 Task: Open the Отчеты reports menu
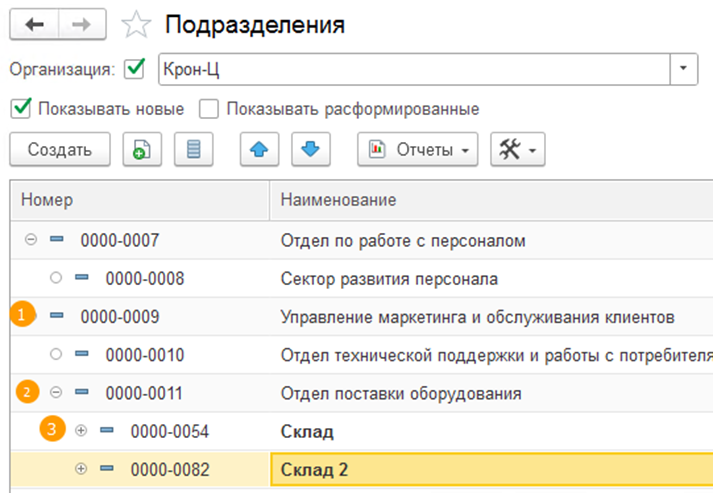coord(417,150)
